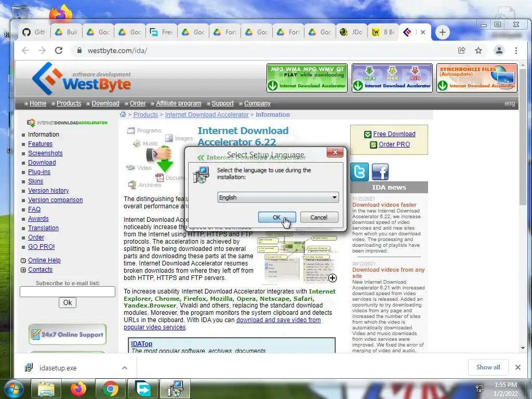
Task: Switch to the 'Buil' Google Drive tab
Action: [x=66, y=32]
